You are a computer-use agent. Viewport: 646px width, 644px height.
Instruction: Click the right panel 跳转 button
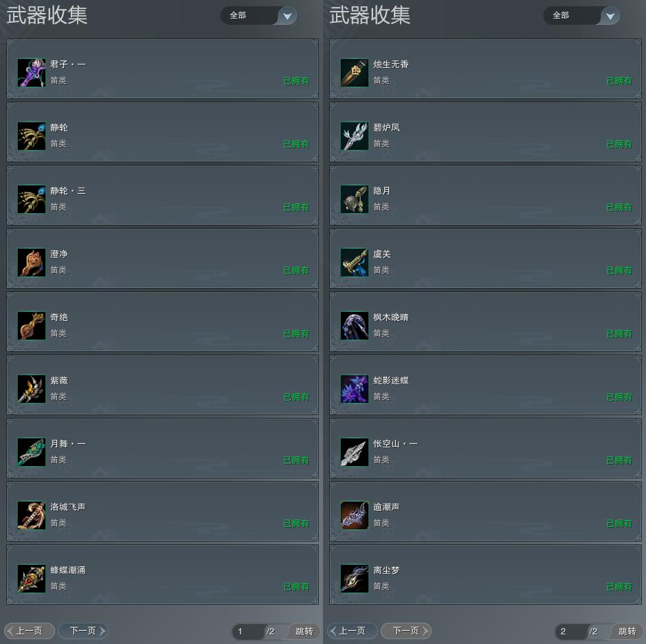pos(627,631)
